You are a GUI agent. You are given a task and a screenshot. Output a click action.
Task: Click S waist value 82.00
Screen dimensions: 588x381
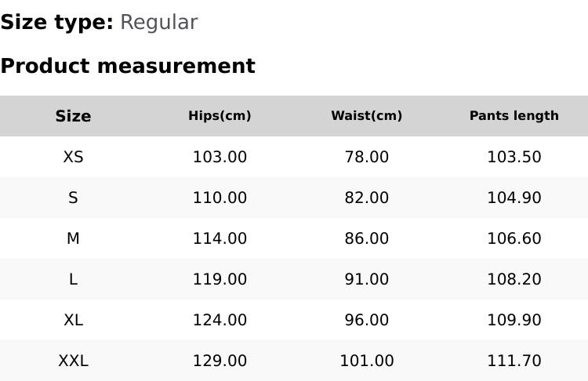pos(367,198)
